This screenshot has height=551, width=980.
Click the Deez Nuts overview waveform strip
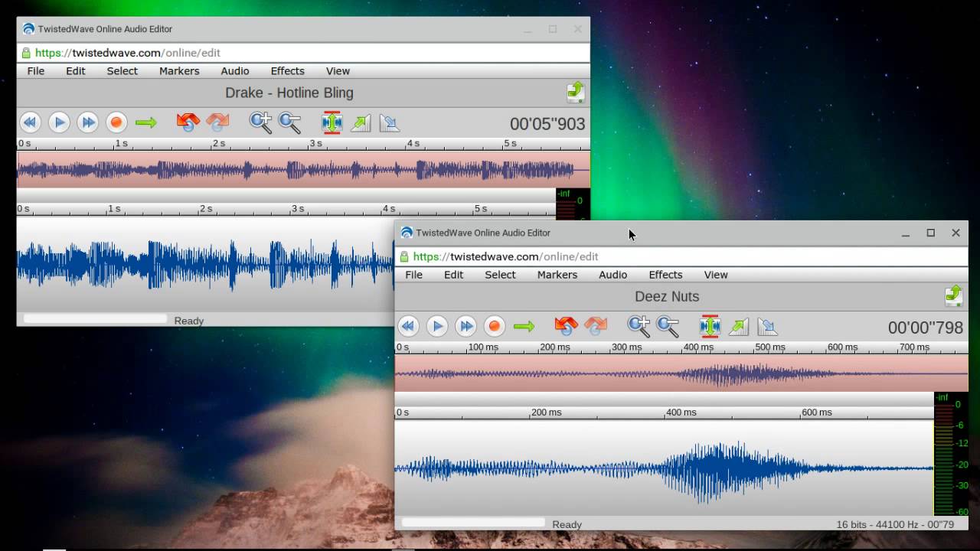[681, 373]
